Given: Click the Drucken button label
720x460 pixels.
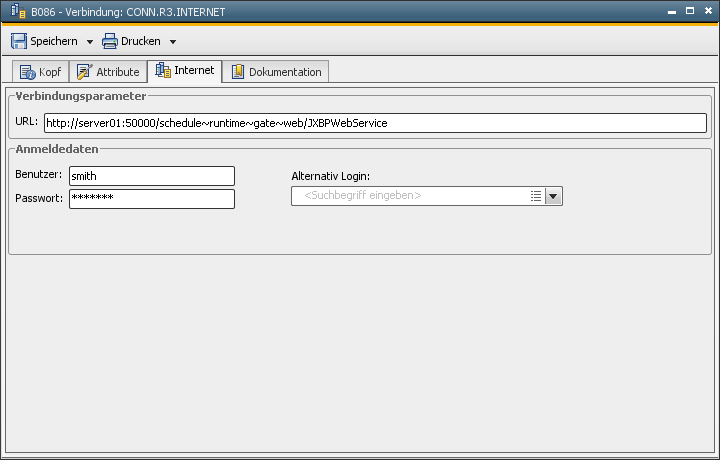Looking at the screenshot, I should tap(141, 41).
